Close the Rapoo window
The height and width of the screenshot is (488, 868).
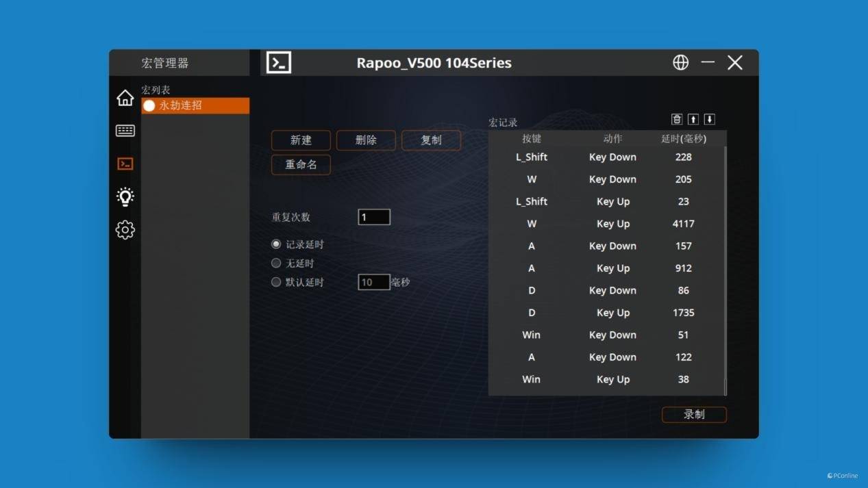pyautogui.click(x=735, y=62)
